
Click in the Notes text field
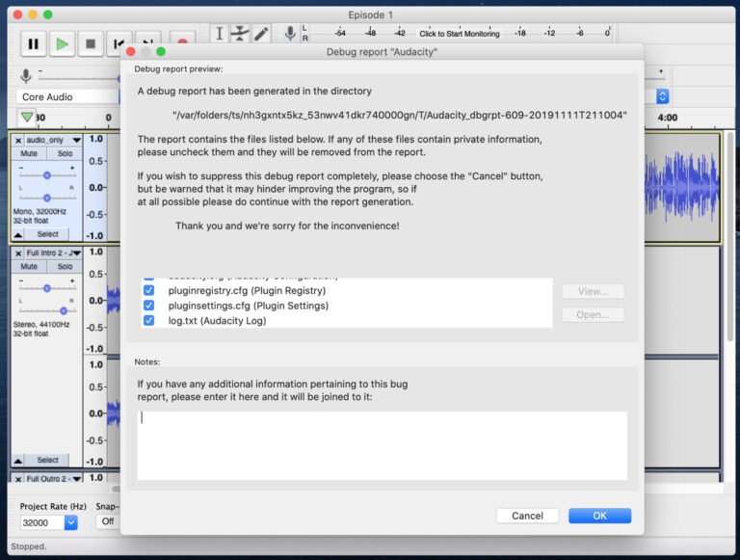[x=382, y=445]
